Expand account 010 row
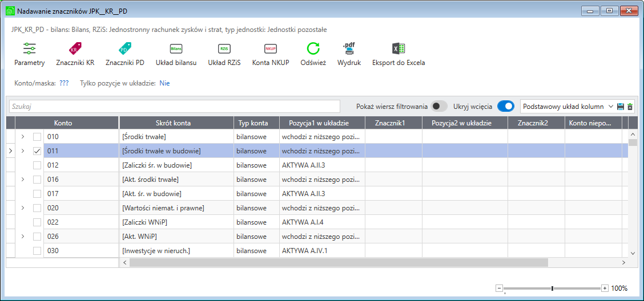The image size is (644, 301). [23, 137]
